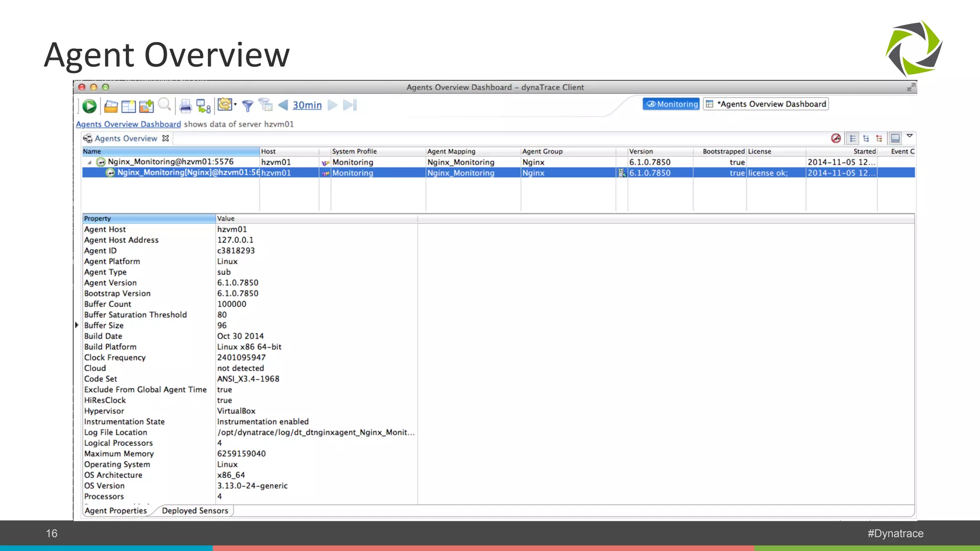Click the 'Instrumentation enabled' value

coord(263,421)
